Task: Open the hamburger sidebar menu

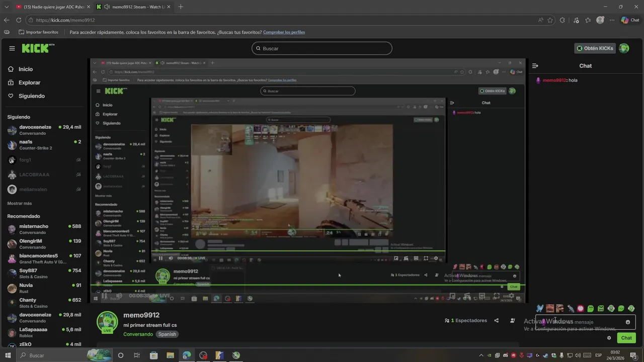Action: [x=12, y=48]
